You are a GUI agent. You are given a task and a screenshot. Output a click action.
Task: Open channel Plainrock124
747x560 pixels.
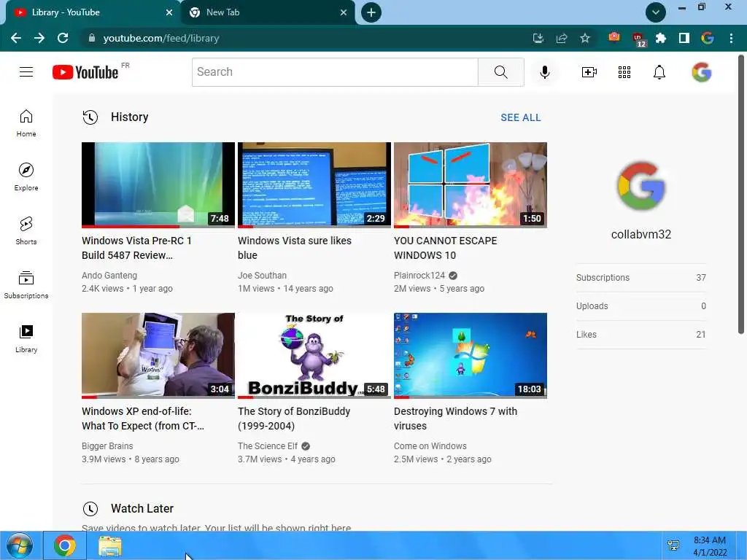419,275
